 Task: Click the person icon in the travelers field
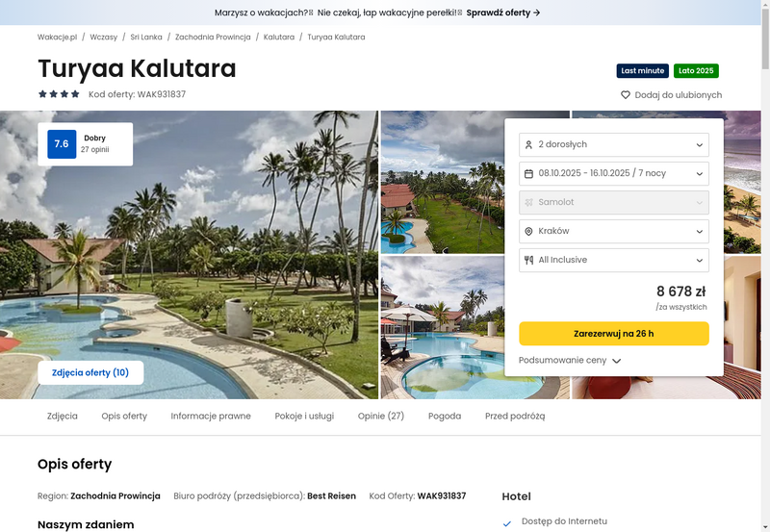pyautogui.click(x=528, y=144)
